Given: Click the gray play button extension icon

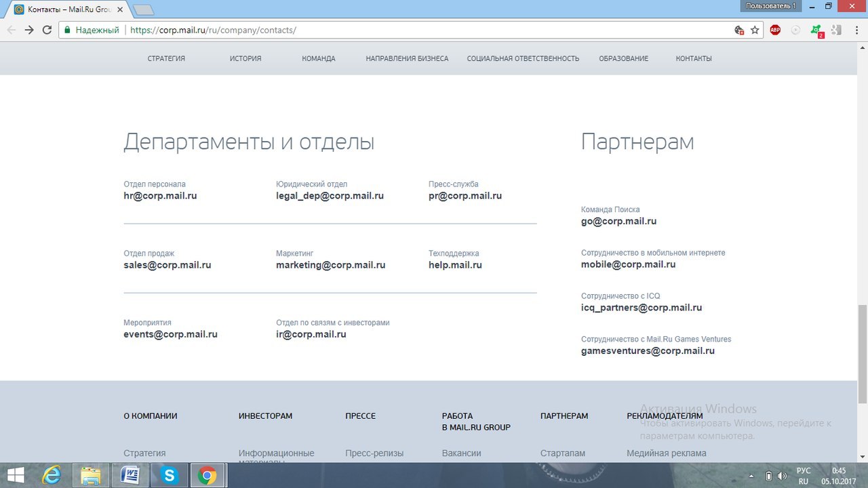Looking at the screenshot, I should tap(796, 30).
